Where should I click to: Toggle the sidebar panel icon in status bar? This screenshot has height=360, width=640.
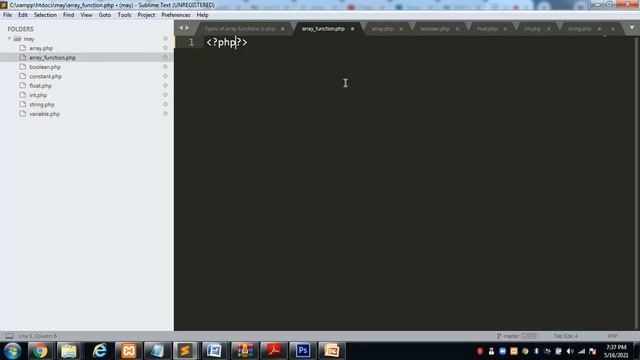[x=9, y=336]
